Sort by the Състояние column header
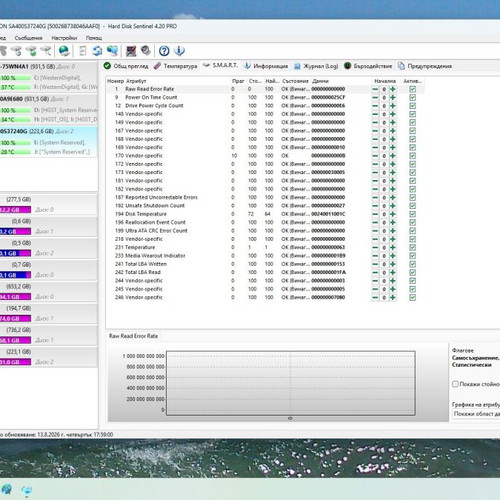The height and width of the screenshot is (500, 500). (295, 81)
